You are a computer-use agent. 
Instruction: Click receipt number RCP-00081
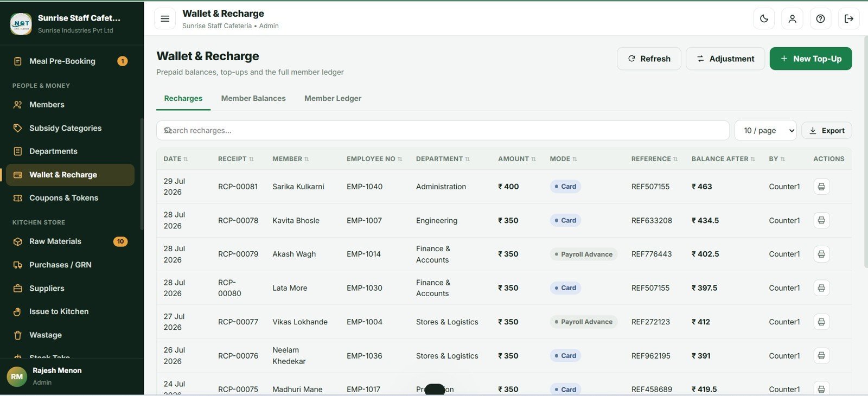click(x=238, y=187)
